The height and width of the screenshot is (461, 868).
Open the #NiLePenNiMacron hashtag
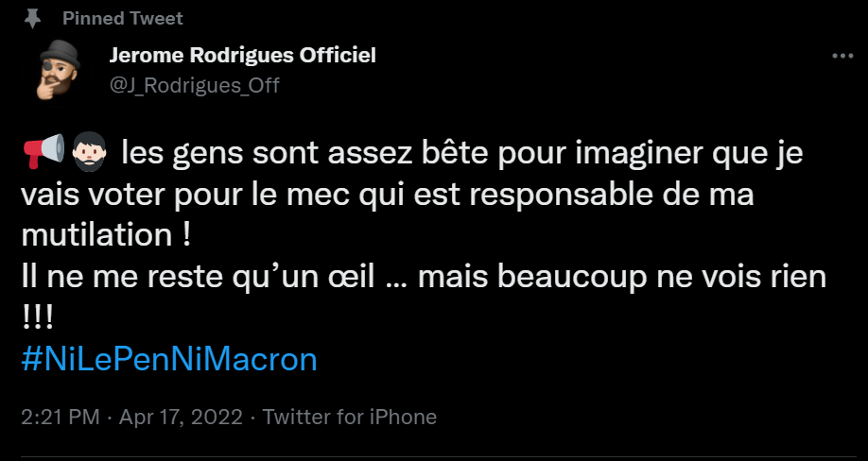point(168,359)
